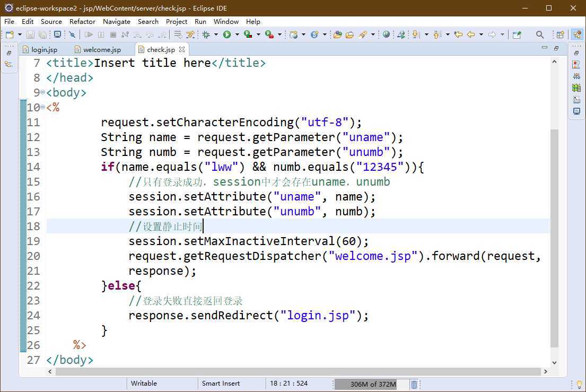Viewport: 586px width, 392px height.
Task: Expand the Back history dropdown arrow
Action: tap(481, 35)
